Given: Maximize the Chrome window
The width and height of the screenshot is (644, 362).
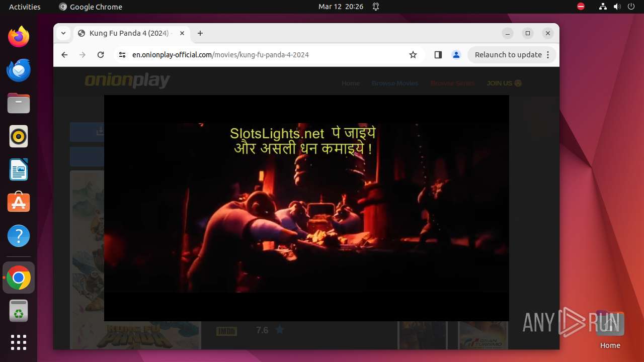Looking at the screenshot, I should [x=528, y=33].
